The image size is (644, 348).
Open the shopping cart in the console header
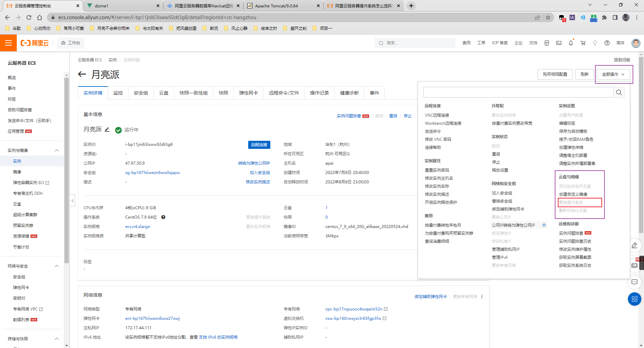(x=583, y=43)
